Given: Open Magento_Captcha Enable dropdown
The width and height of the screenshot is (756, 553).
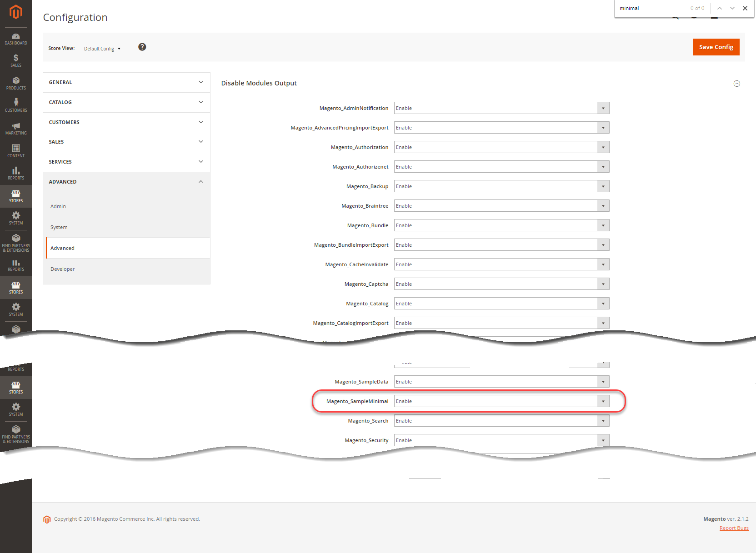Looking at the screenshot, I should click(x=501, y=284).
